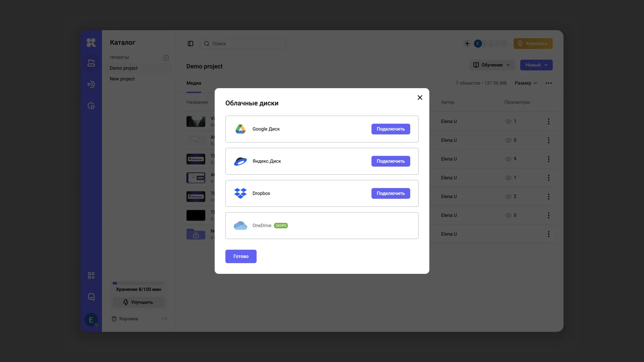
Task: Open the catalog storage sidebar icon
Action: click(x=91, y=63)
